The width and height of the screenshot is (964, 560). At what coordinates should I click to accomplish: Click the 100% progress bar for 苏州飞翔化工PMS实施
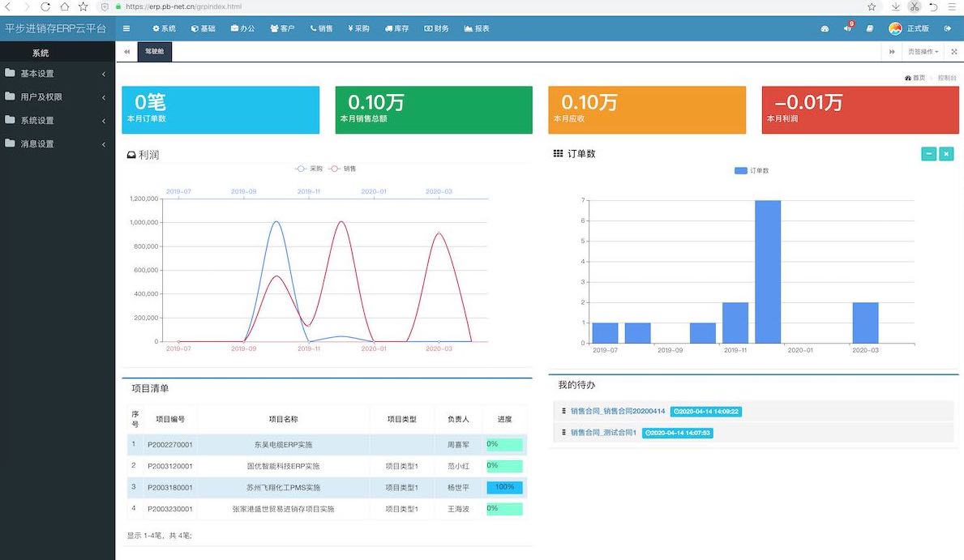504,487
